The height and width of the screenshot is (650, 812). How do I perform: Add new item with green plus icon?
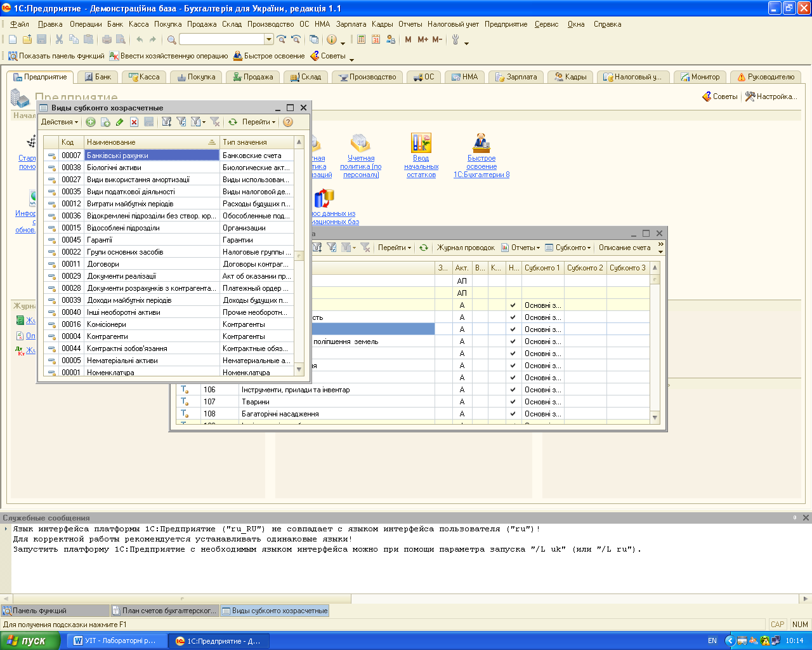coord(91,122)
